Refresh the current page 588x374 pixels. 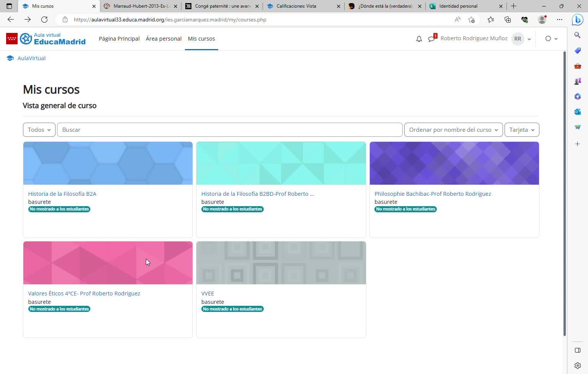pyautogui.click(x=44, y=20)
